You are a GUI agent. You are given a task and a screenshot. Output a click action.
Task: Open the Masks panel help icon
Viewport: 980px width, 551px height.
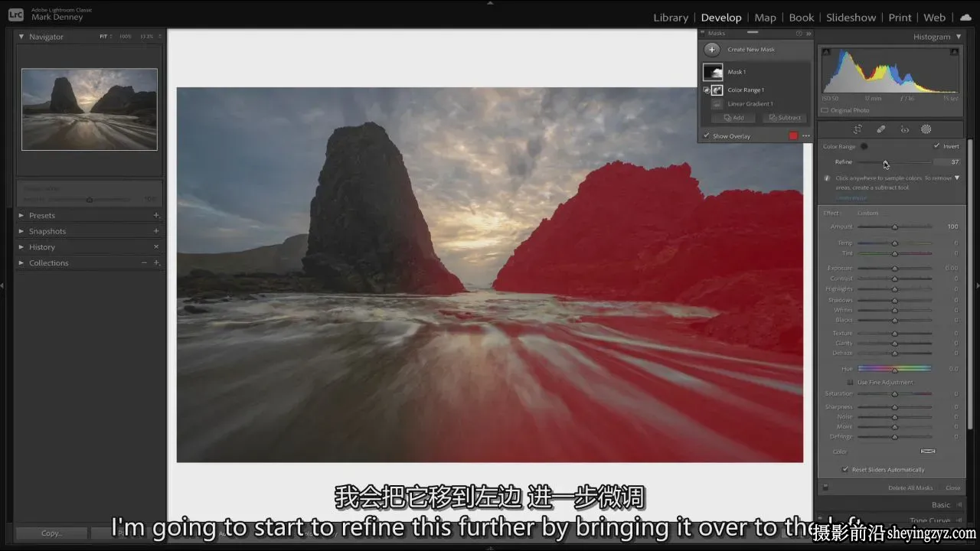click(x=799, y=34)
